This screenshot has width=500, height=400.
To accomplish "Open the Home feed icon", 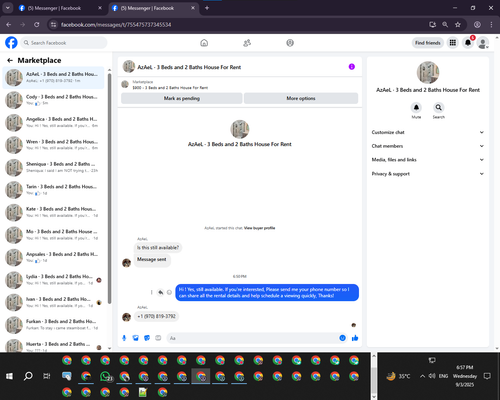I will (204, 43).
